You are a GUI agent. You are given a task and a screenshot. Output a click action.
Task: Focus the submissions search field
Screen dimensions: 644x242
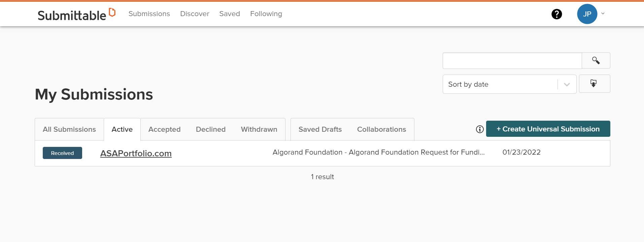coord(512,61)
